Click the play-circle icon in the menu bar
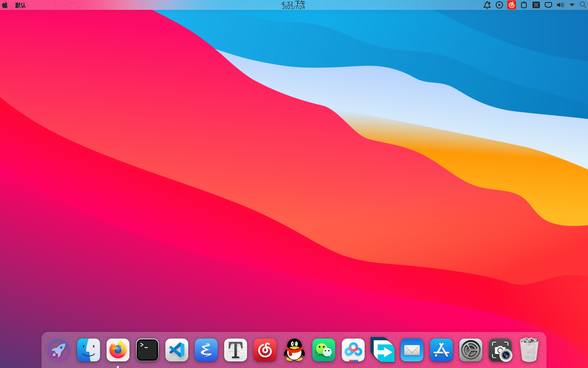Viewport: 588px width, 368px height. point(499,5)
